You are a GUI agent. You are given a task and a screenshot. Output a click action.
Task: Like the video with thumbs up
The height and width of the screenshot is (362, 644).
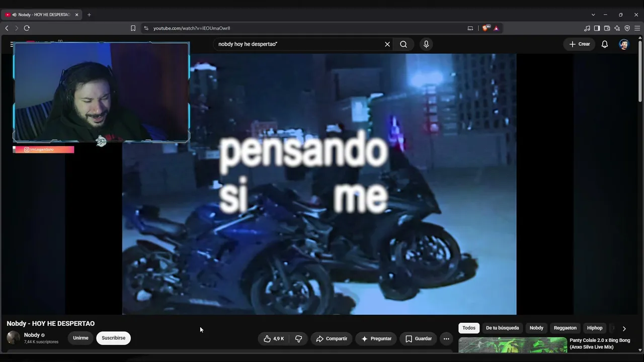click(274, 339)
